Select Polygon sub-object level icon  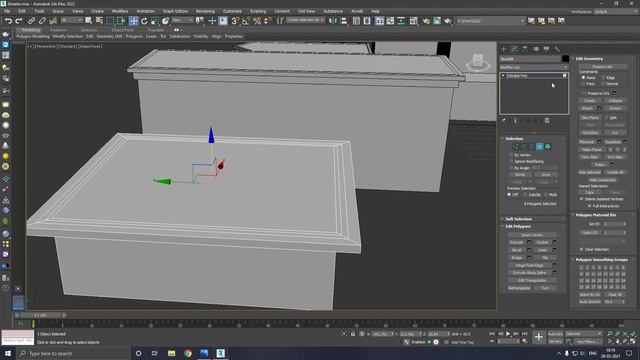click(x=540, y=147)
